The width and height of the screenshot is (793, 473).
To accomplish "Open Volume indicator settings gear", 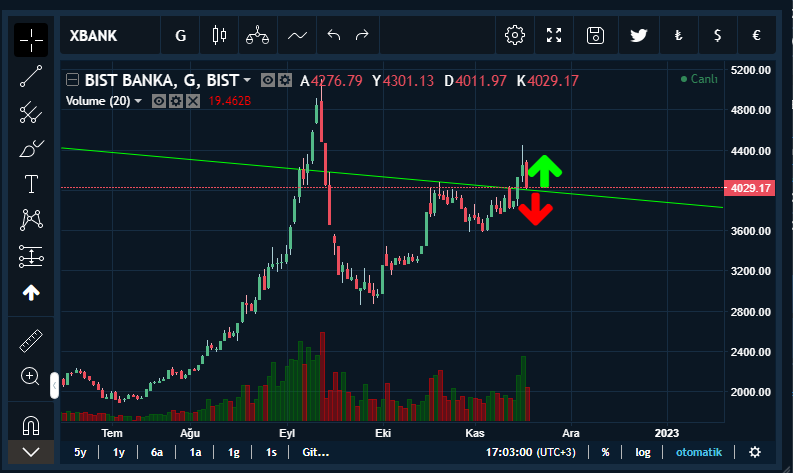I will (175, 101).
